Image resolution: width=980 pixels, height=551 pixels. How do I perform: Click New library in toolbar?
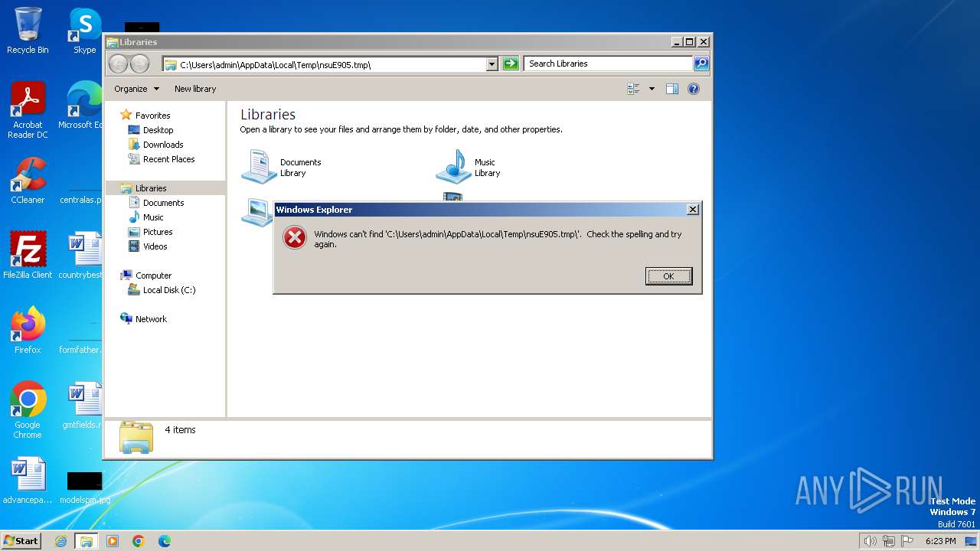tap(195, 89)
